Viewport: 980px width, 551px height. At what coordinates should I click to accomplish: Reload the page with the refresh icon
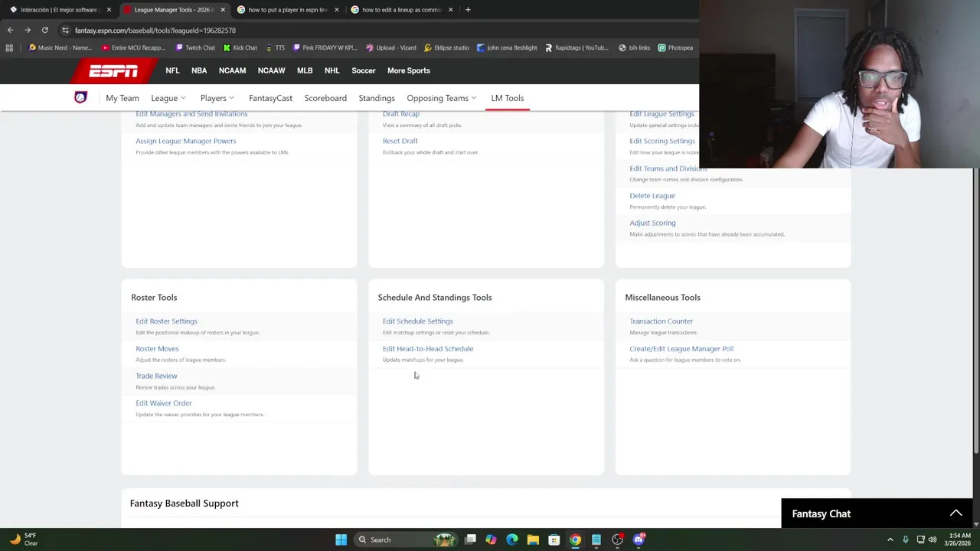click(x=44, y=30)
